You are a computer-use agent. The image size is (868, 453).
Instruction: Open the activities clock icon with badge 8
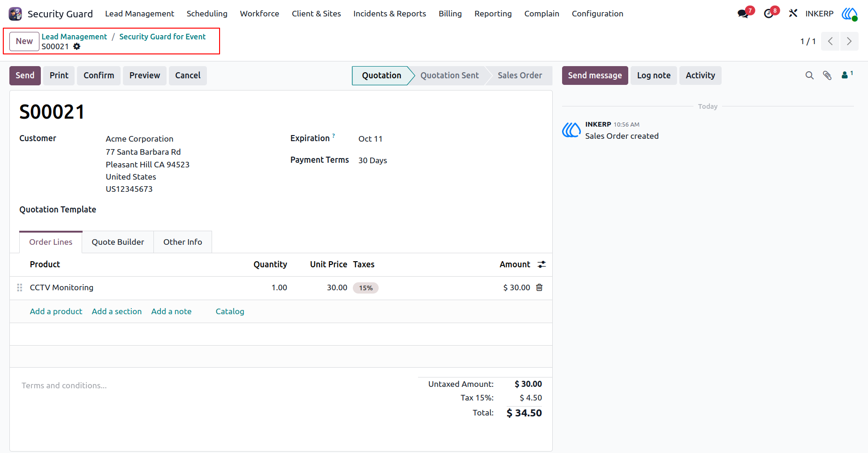point(769,14)
